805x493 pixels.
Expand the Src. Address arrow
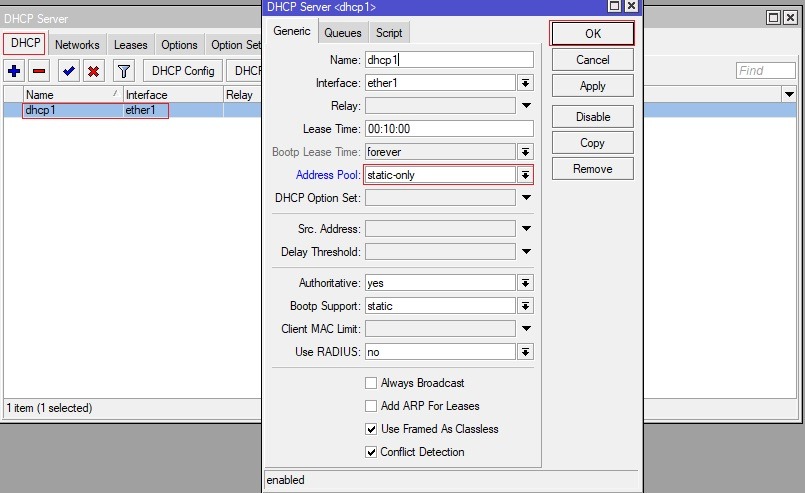click(x=526, y=229)
